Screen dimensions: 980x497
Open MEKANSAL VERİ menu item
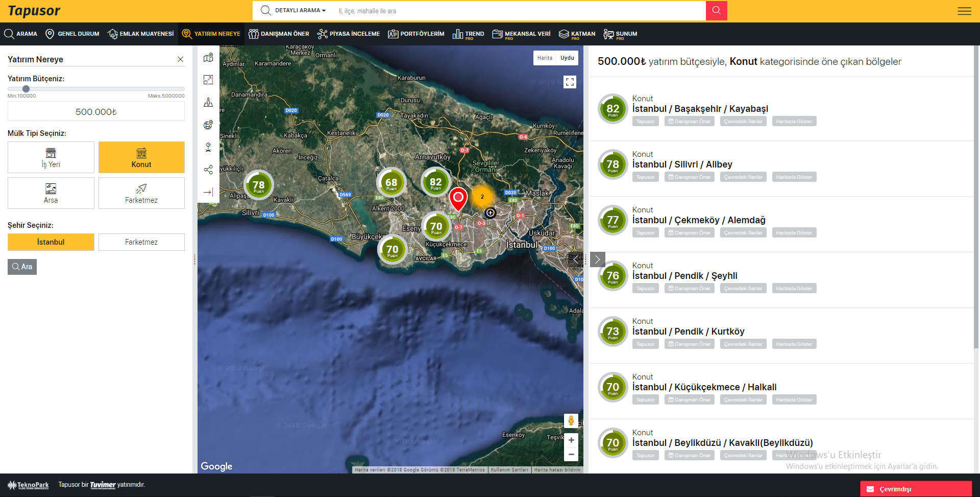521,34
